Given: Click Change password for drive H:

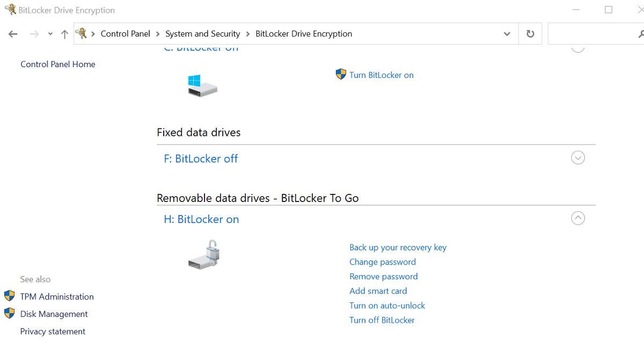Looking at the screenshot, I should tap(383, 262).
